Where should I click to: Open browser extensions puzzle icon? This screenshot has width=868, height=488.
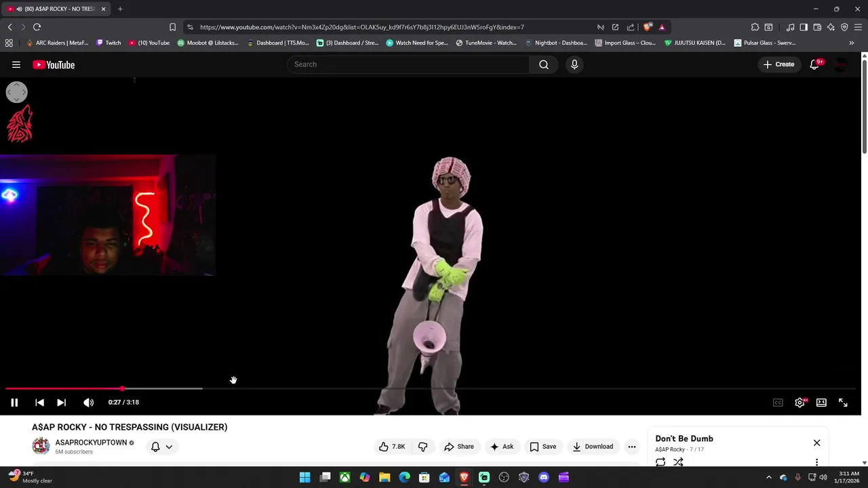click(755, 27)
